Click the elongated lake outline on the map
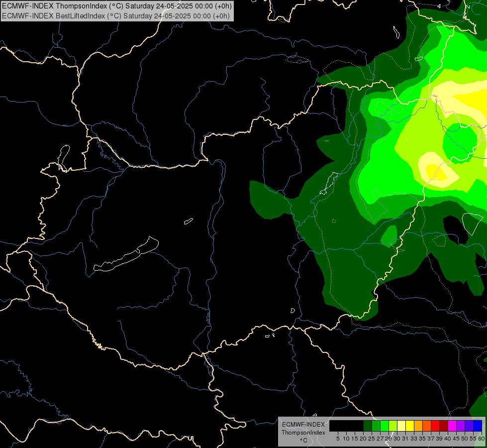487x448 pixels. (x=126, y=254)
